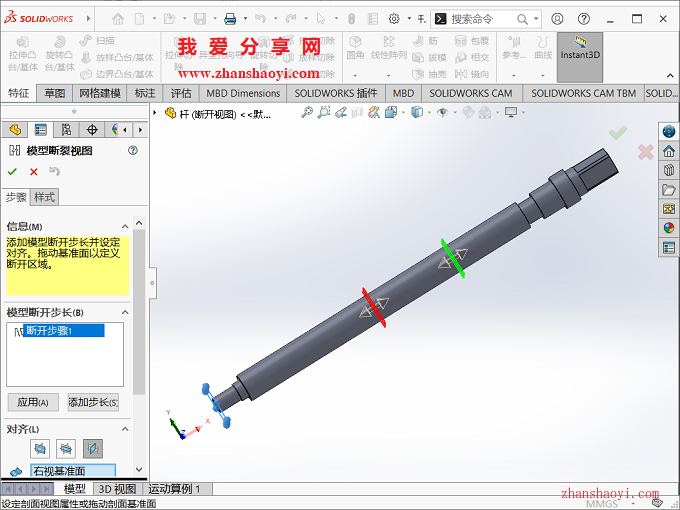Click the Zoom to Fit view icon
This screenshot has width=680, height=510.
(306, 113)
